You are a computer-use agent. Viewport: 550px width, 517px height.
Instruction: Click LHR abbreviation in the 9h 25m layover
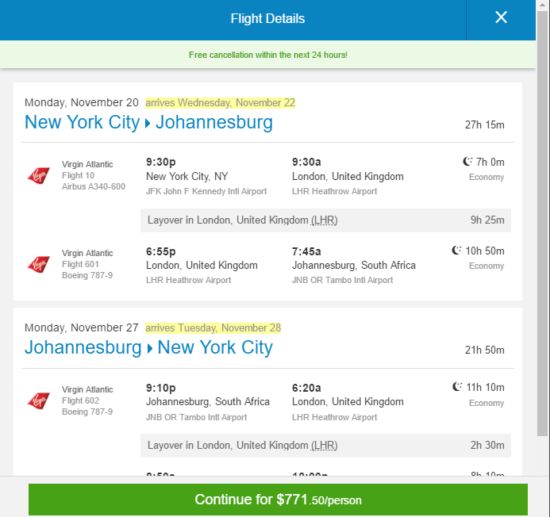pyautogui.click(x=324, y=220)
